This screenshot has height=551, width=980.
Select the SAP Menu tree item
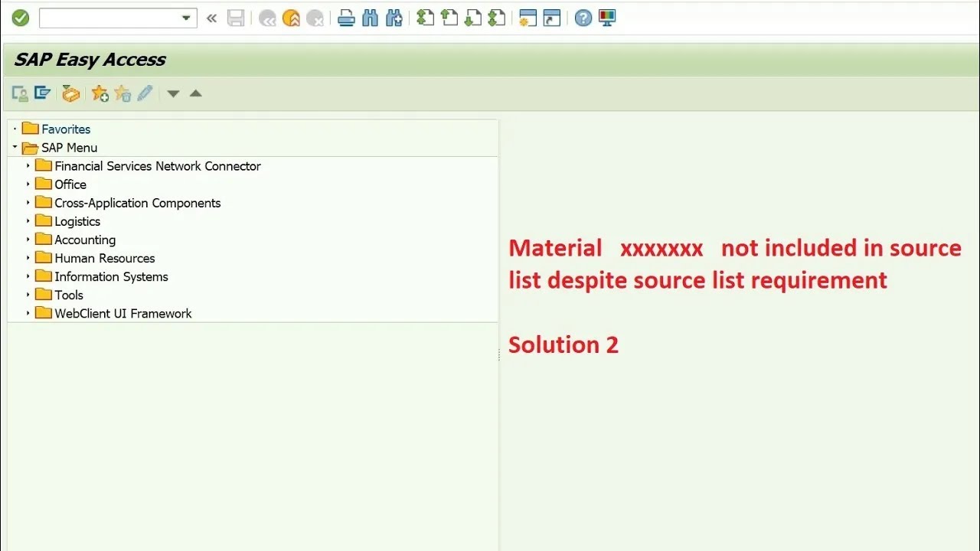(69, 148)
